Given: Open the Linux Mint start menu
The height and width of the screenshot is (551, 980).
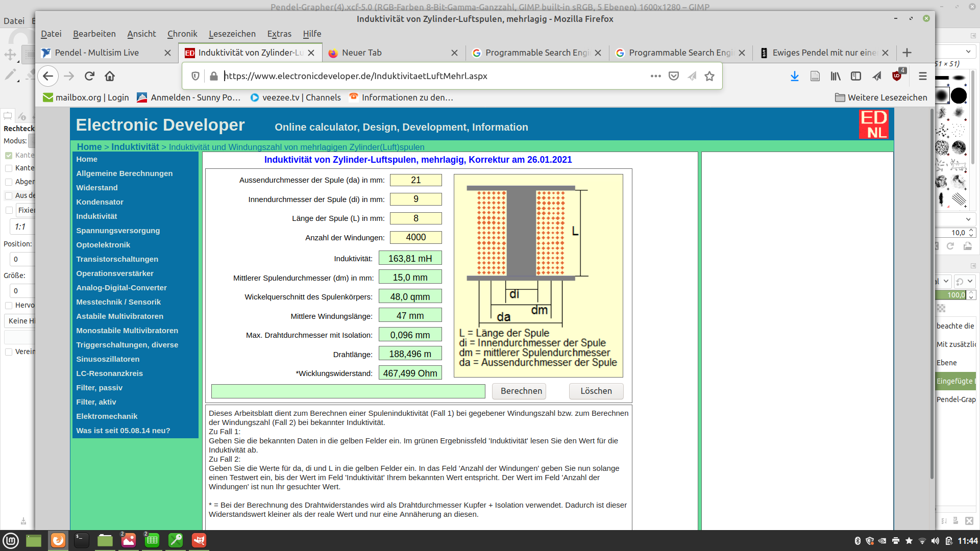Looking at the screenshot, I should 11,541.
